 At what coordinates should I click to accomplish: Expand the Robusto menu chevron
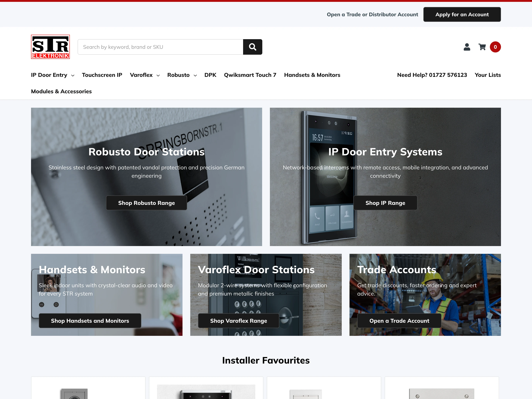195,76
